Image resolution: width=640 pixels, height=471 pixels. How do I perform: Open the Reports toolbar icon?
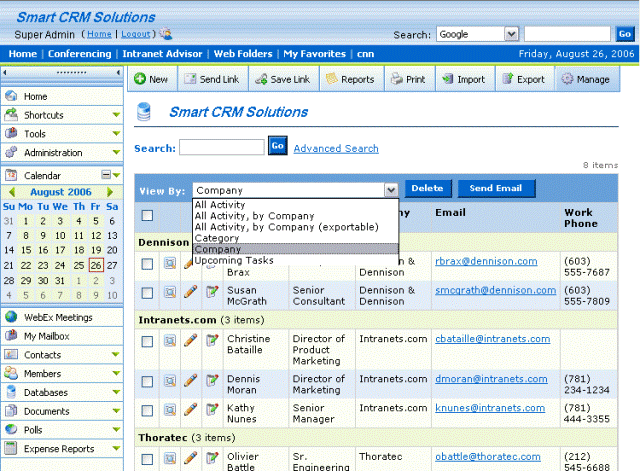pos(331,79)
